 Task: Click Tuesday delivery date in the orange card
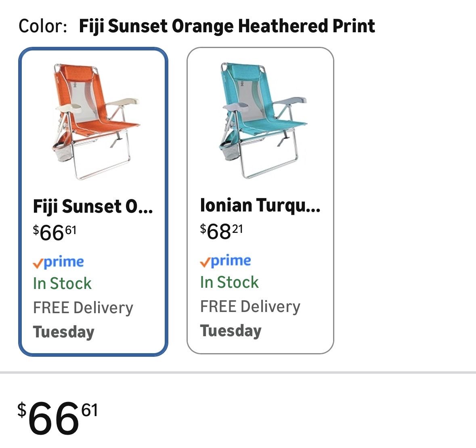click(x=64, y=332)
